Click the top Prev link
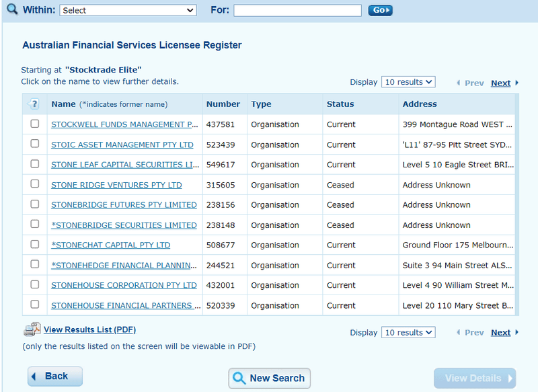Image resolution: width=538 pixels, height=392 pixels. [x=474, y=83]
